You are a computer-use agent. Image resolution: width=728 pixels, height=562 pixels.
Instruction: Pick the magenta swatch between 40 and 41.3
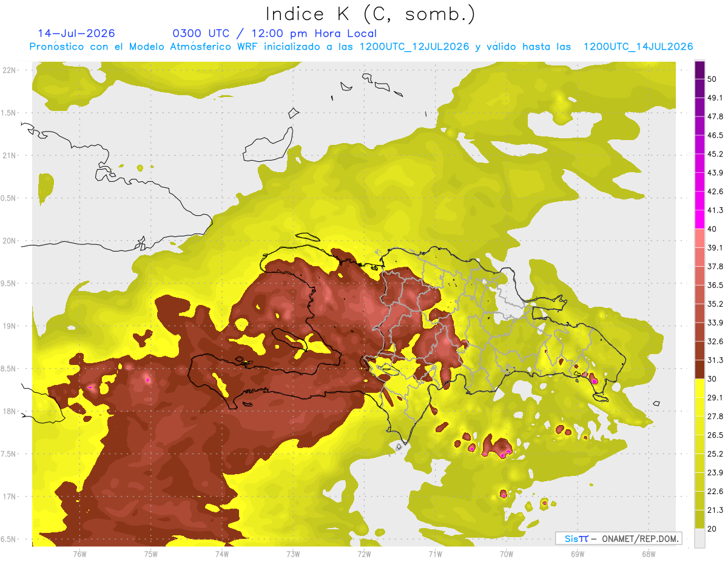(x=700, y=219)
